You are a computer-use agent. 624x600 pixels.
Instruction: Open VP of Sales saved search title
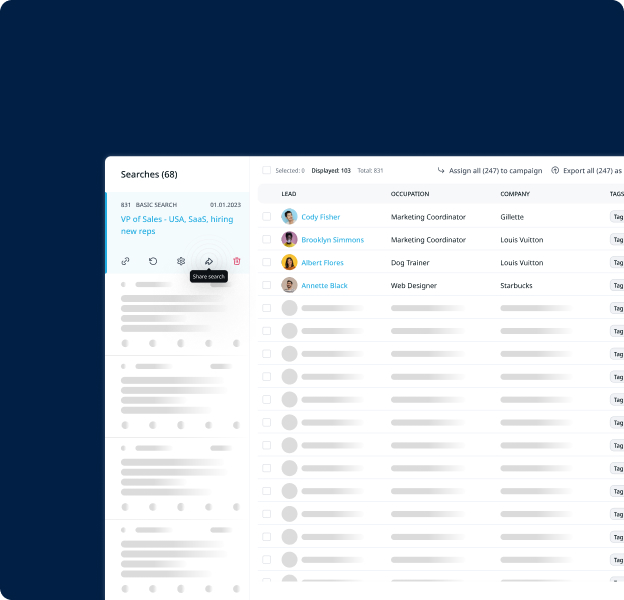point(177,225)
